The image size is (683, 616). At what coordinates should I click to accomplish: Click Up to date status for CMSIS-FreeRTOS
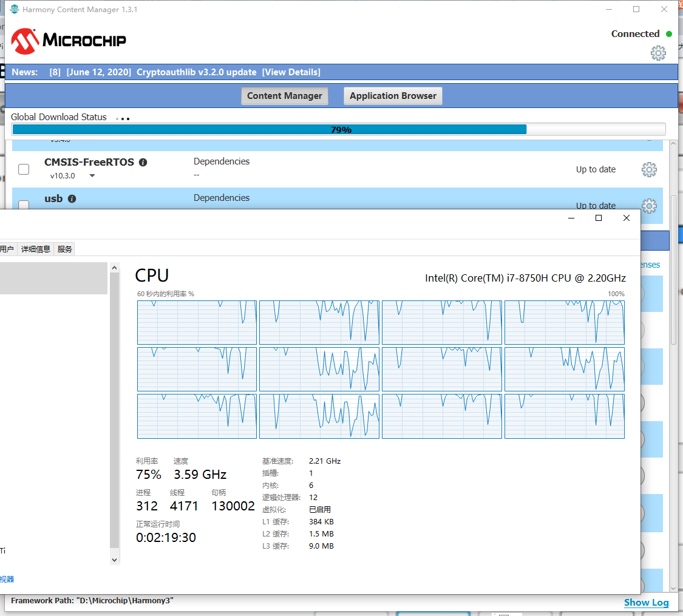tap(596, 169)
